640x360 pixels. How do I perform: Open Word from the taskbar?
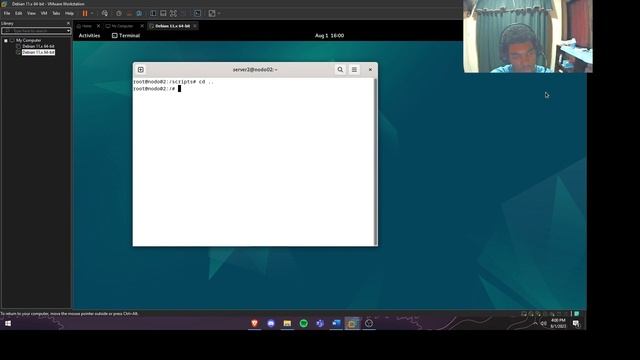tap(336, 323)
